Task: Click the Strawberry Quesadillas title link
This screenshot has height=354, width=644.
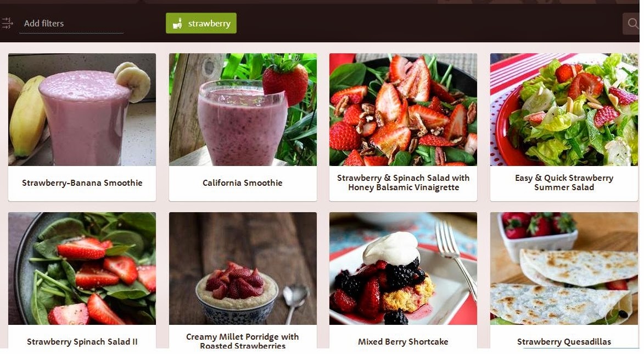Action: coord(564,342)
